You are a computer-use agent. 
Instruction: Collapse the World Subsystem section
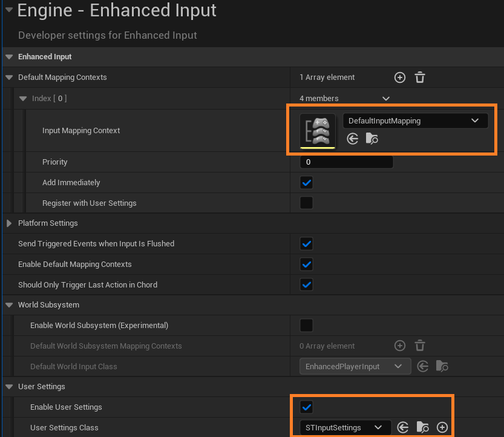pyautogui.click(x=9, y=305)
